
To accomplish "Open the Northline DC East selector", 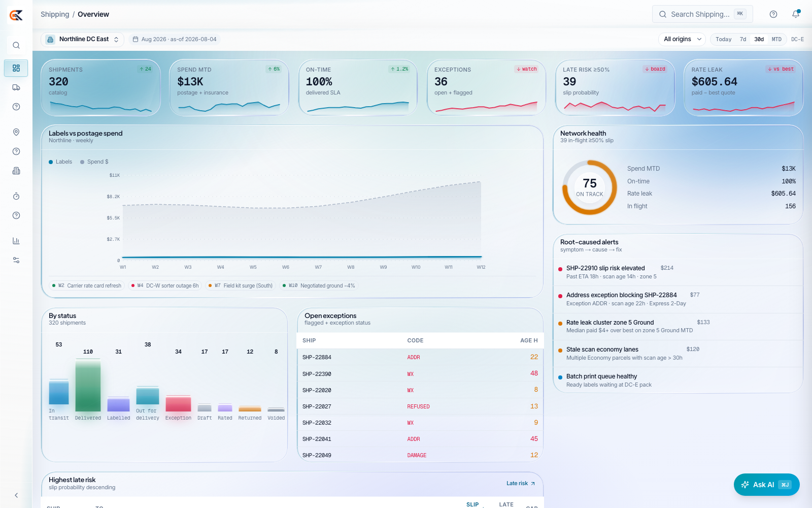I will (82, 39).
